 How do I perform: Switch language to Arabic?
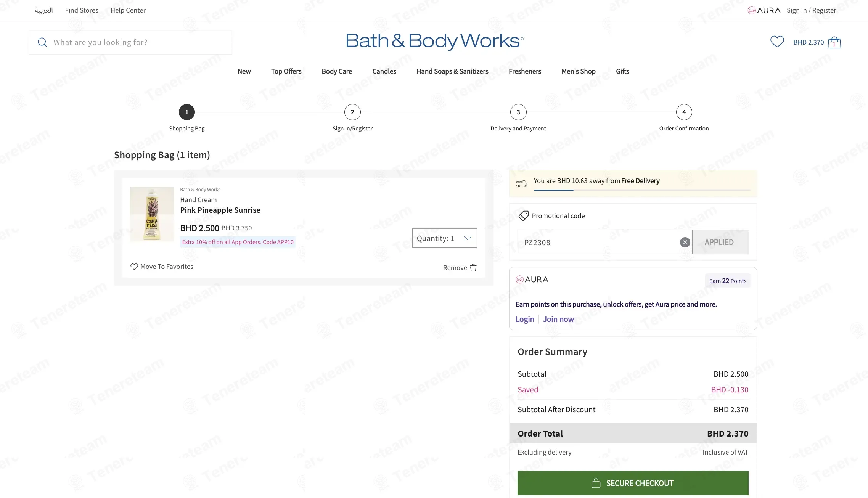44,10
